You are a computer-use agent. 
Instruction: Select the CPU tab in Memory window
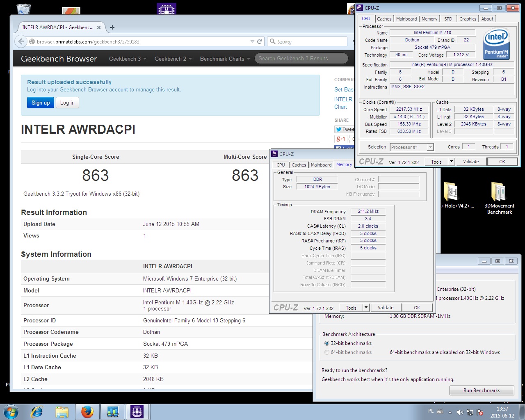281,165
